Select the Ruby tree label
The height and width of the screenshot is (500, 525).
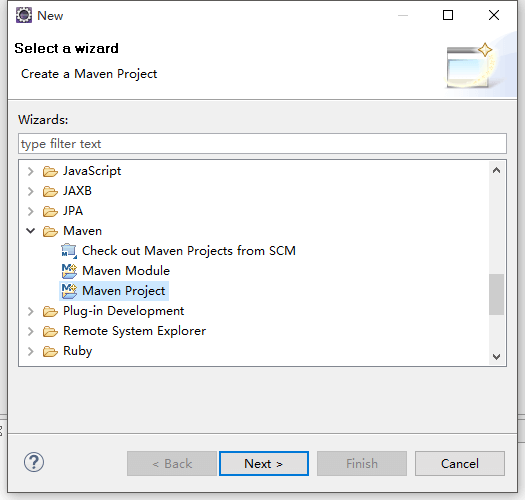point(77,351)
